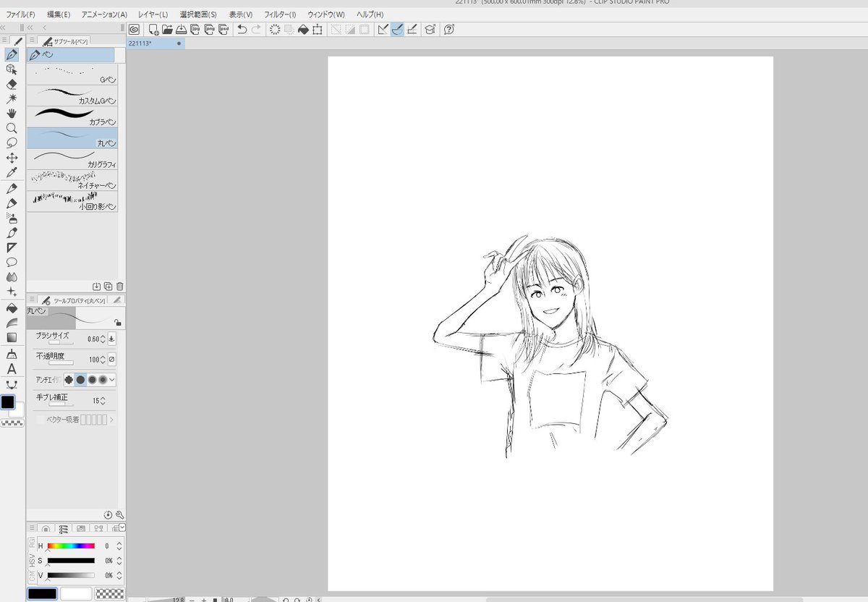Viewport: 868px width, 602px height.
Task: Adjust stabilization value stepper
Action: pyautogui.click(x=102, y=400)
